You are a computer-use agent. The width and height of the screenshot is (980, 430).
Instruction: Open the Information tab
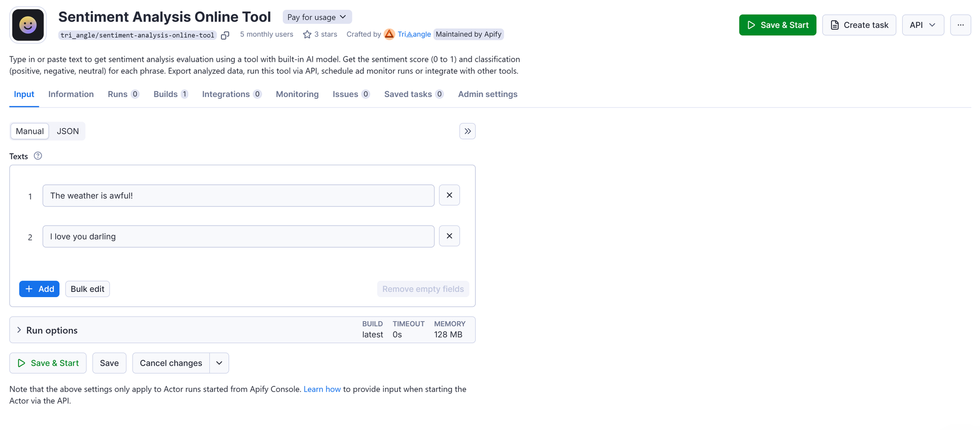point(71,94)
